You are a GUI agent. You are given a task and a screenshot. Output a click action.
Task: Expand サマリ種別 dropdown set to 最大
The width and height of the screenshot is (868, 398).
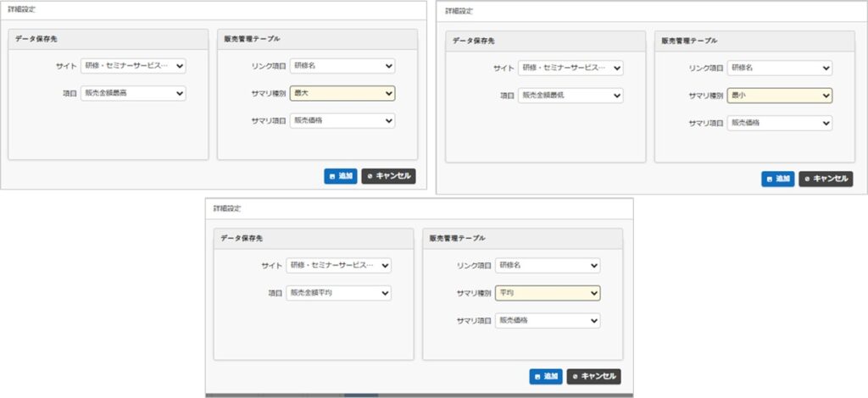(x=342, y=93)
